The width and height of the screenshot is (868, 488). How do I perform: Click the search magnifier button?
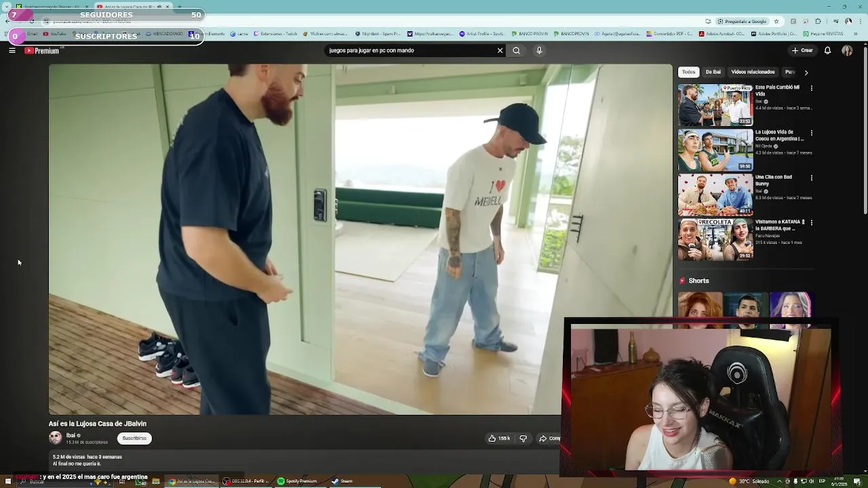[x=516, y=50]
